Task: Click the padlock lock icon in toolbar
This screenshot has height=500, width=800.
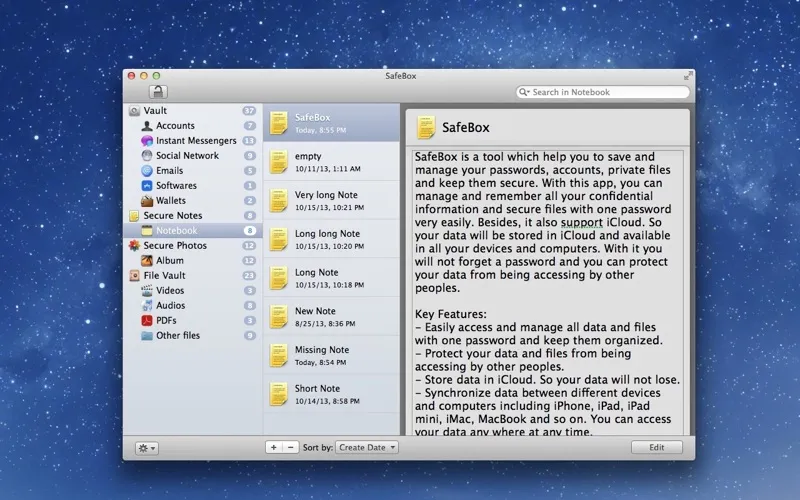Action: 158,91
